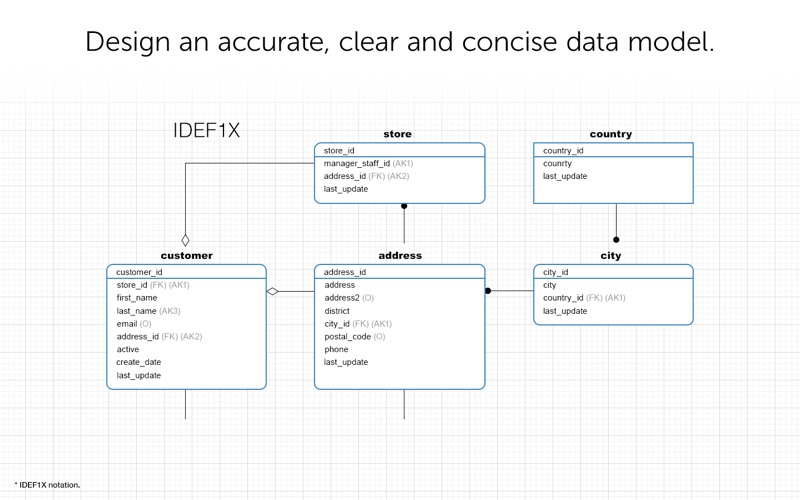The image size is (800, 500).
Task: Select the slide title about data model design
Action: (x=399, y=42)
